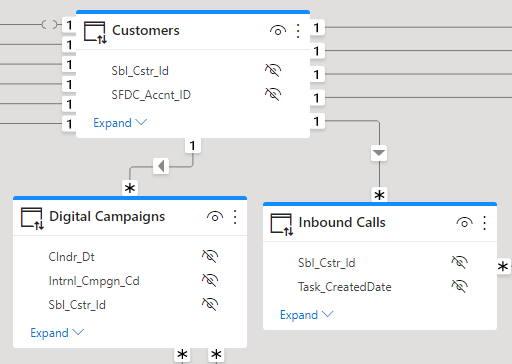
Task: Toggle Customers table visibility eye
Action: pos(278,31)
